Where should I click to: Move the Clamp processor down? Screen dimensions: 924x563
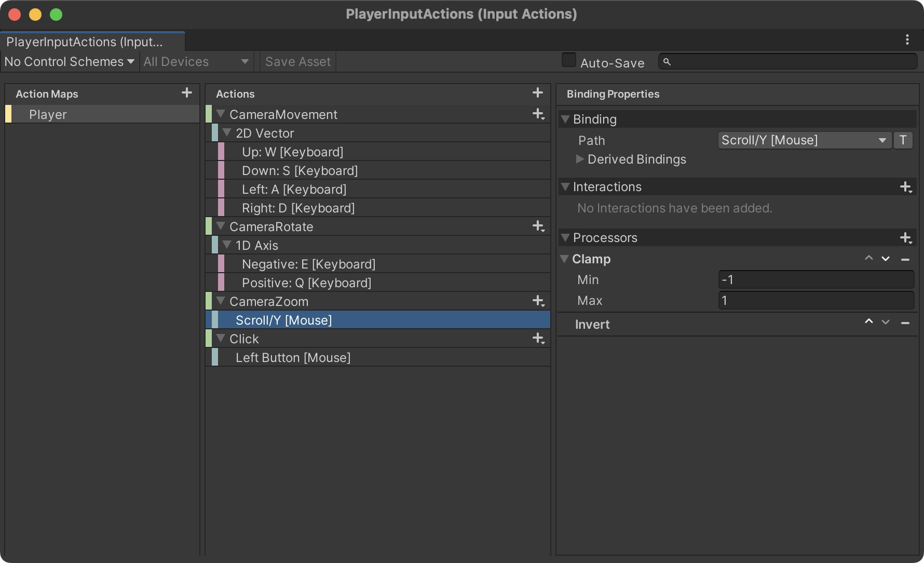click(886, 258)
